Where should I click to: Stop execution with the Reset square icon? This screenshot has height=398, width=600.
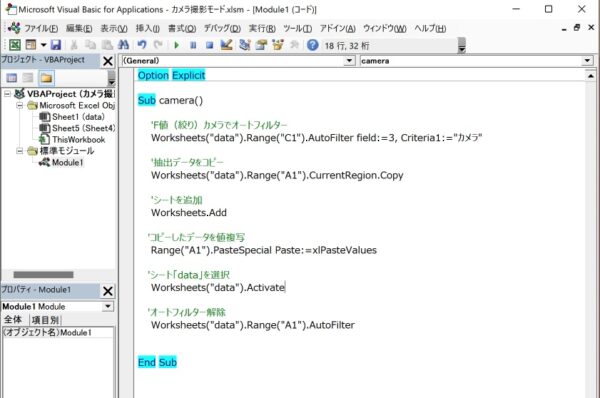pos(209,45)
